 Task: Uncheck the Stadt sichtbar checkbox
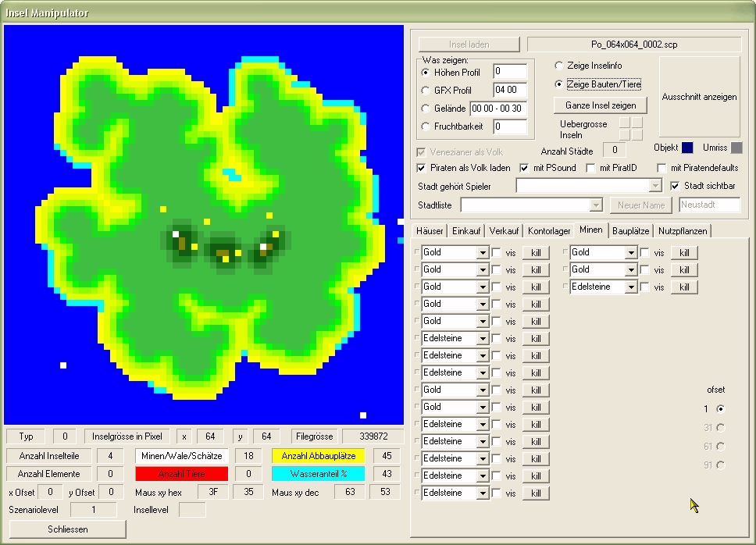pyautogui.click(x=676, y=186)
